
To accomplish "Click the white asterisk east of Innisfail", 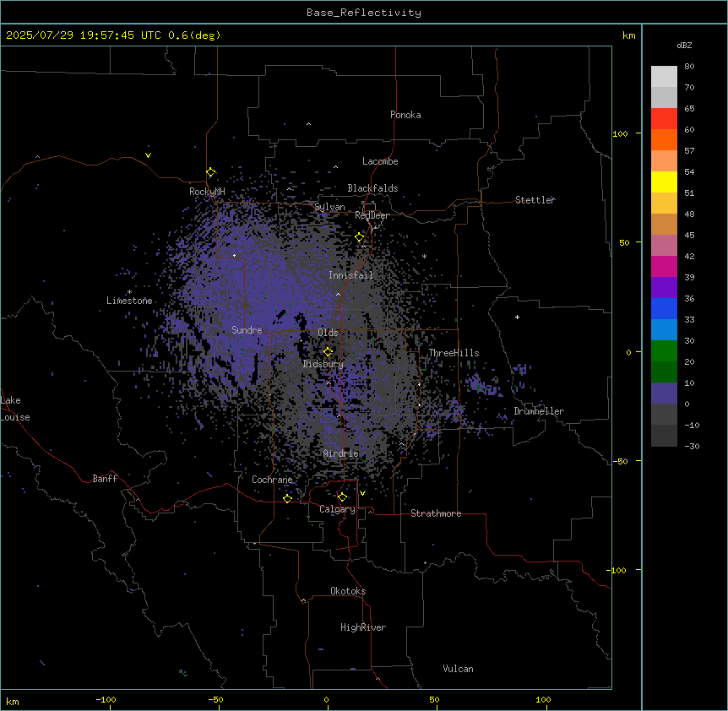I will 424,256.
